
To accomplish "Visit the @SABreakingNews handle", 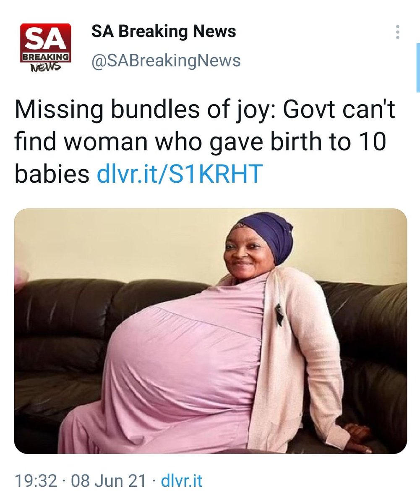I will (166, 61).
